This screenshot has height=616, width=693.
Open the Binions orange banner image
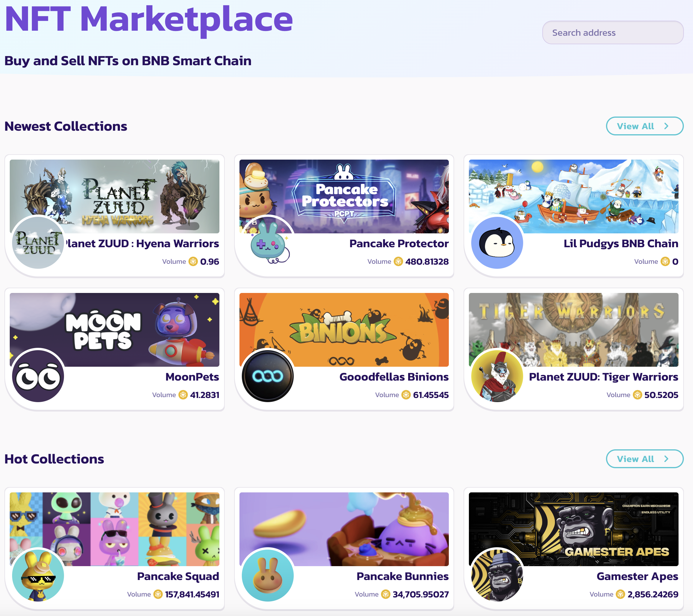(344, 330)
